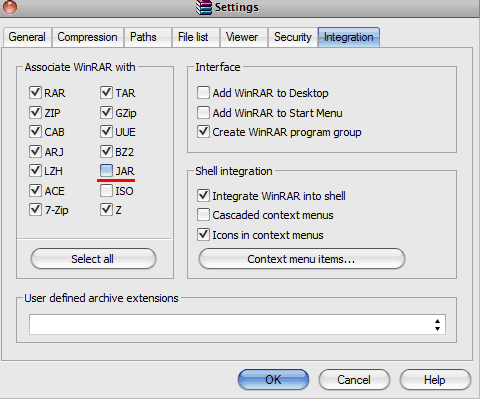Cancel the Settings dialog

coord(354,380)
